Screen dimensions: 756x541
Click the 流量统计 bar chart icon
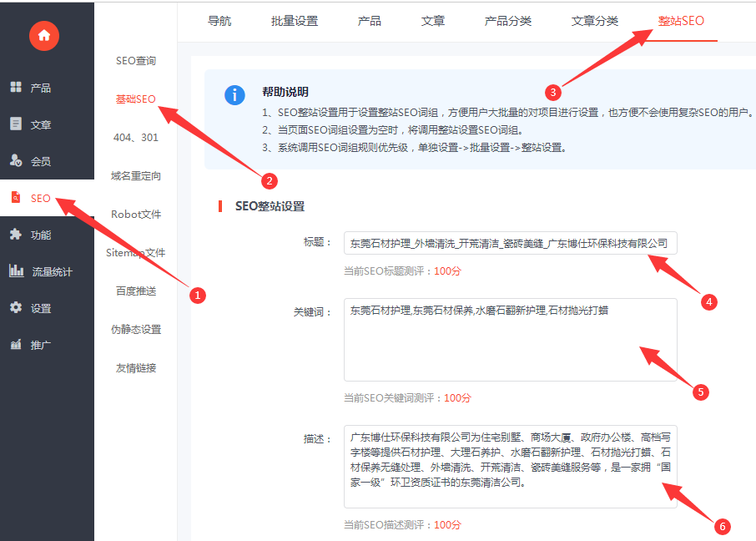coord(16,270)
